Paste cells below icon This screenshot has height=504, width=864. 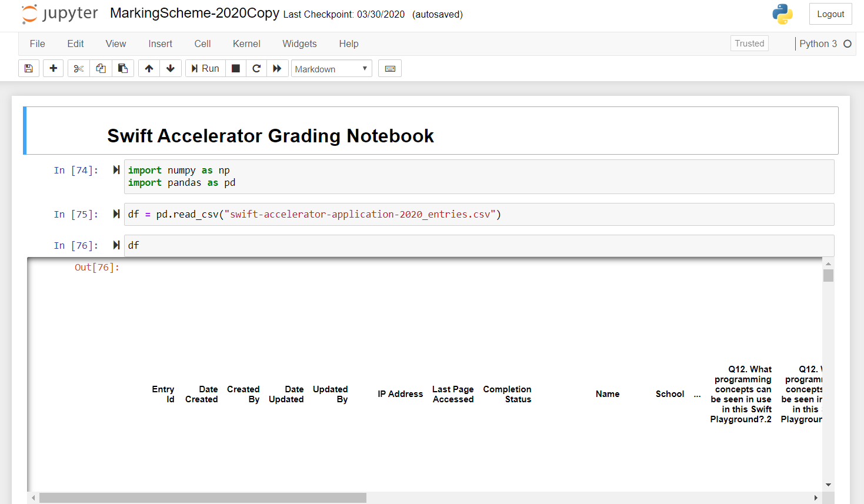coord(123,69)
